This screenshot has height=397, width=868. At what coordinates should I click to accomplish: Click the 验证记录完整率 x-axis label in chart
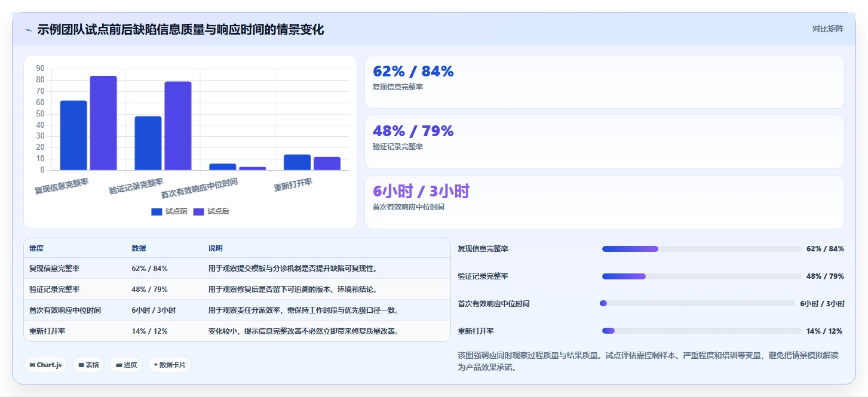tap(136, 186)
